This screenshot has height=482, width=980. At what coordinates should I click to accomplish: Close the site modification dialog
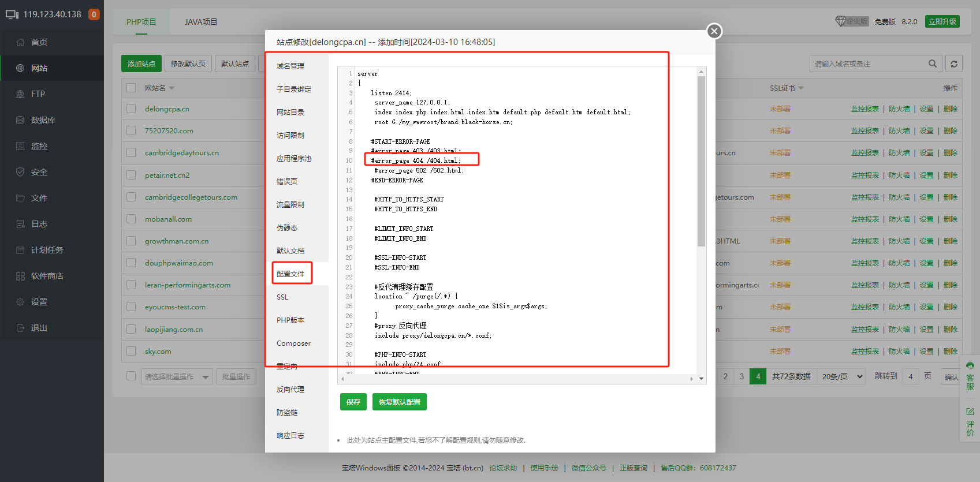pyautogui.click(x=714, y=31)
